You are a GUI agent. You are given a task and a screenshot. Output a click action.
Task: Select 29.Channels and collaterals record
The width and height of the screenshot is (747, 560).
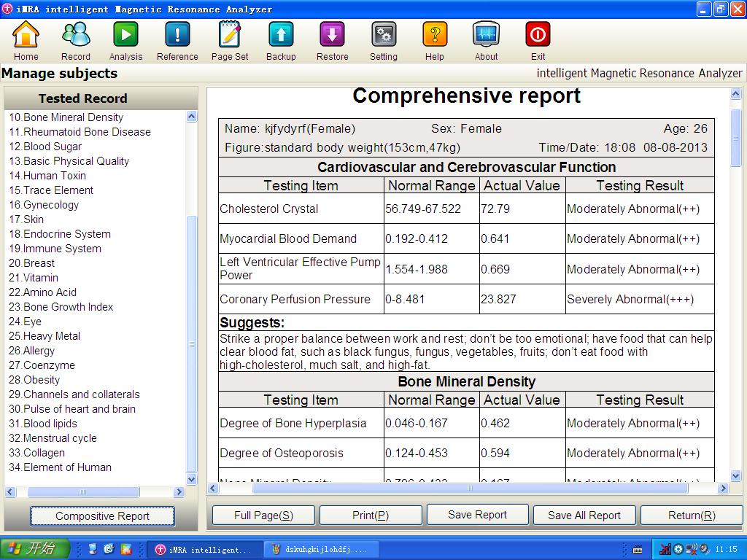tap(74, 394)
